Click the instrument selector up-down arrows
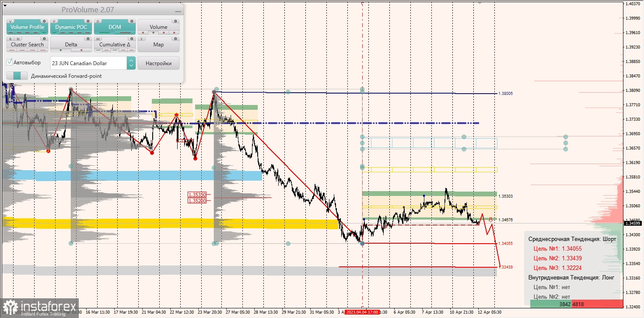The width and height of the screenshot is (644, 318). point(131,63)
